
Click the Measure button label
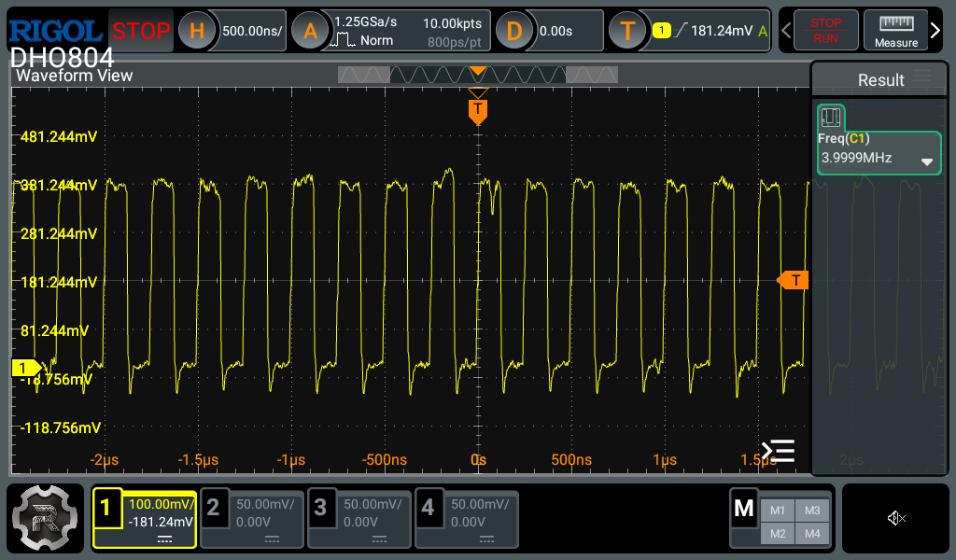click(x=895, y=43)
